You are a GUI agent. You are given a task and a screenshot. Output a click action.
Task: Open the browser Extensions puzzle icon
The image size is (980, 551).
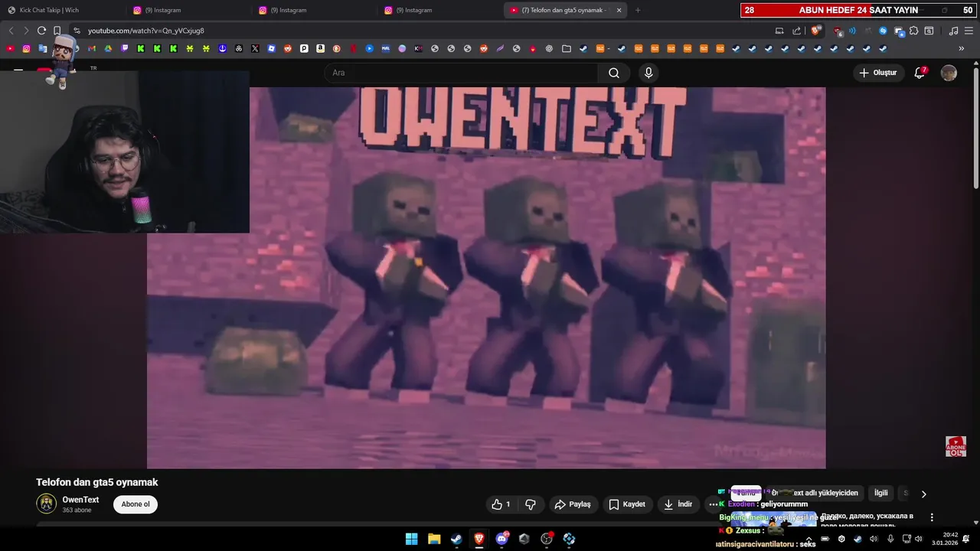913,31
